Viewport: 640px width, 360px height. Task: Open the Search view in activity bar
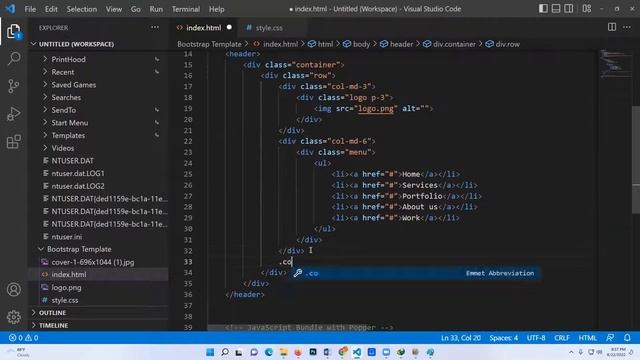tap(13, 58)
